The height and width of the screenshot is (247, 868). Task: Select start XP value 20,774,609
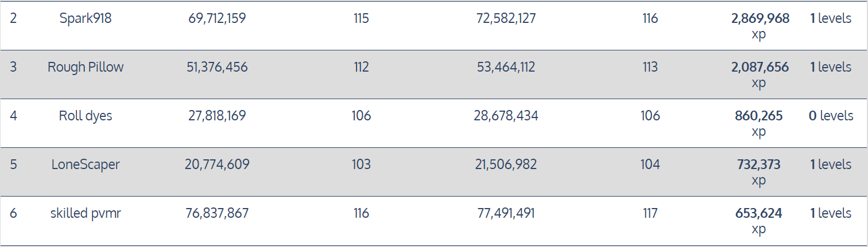tap(217, 164)
